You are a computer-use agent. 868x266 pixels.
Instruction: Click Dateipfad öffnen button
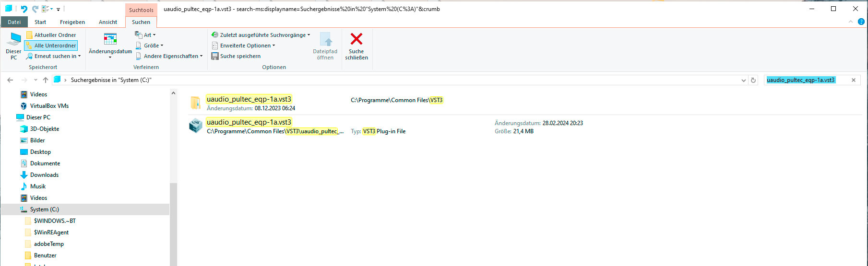[x=325, y=46]
